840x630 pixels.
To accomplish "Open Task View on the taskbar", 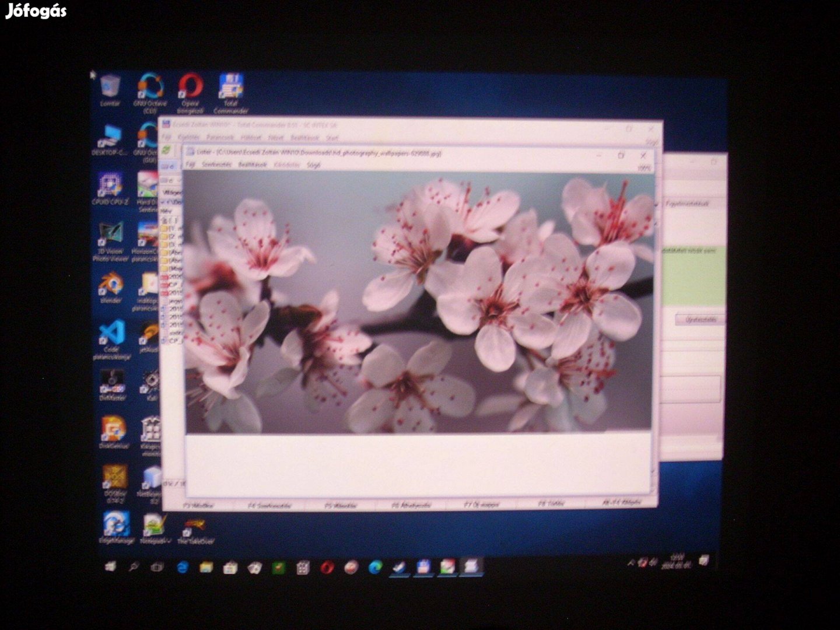I will coord(157,566).
